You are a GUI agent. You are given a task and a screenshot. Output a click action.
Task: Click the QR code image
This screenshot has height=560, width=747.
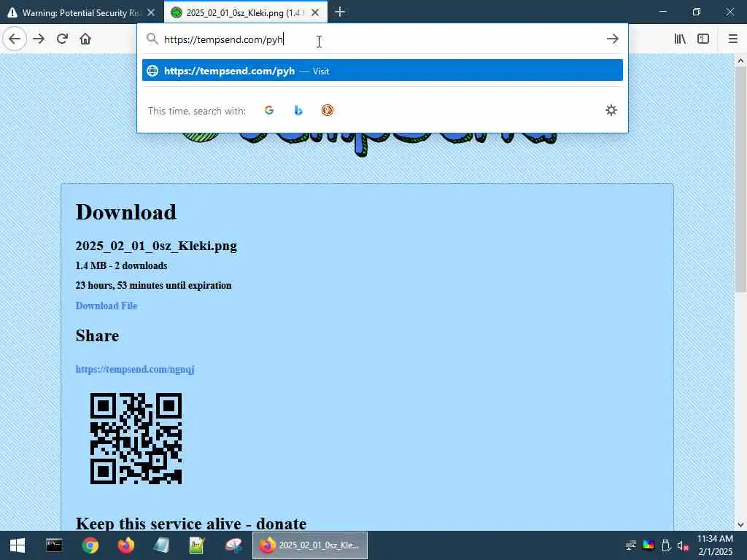[x=136, y=438]
